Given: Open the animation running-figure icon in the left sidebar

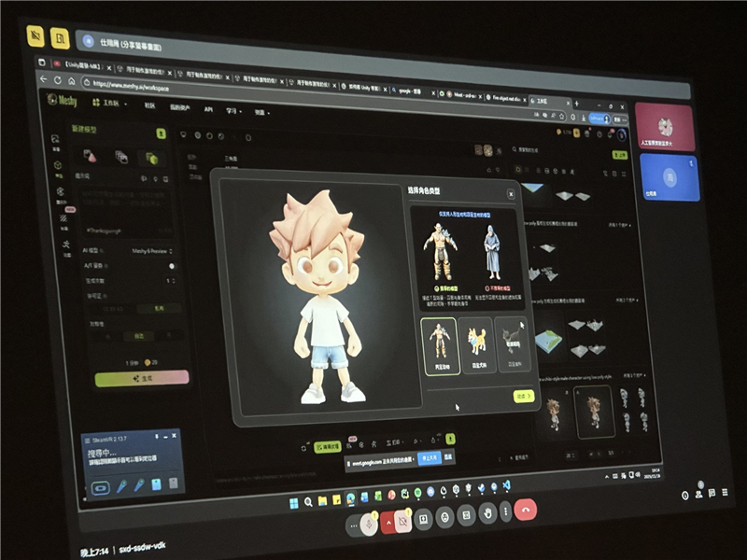Looking at the screenshot, I should 66,245.
